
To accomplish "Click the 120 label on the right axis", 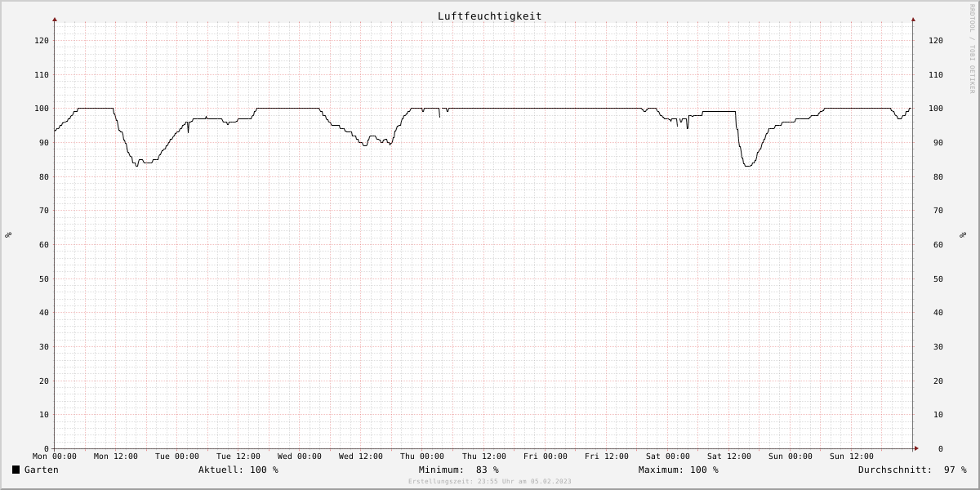I will (936, 41).
